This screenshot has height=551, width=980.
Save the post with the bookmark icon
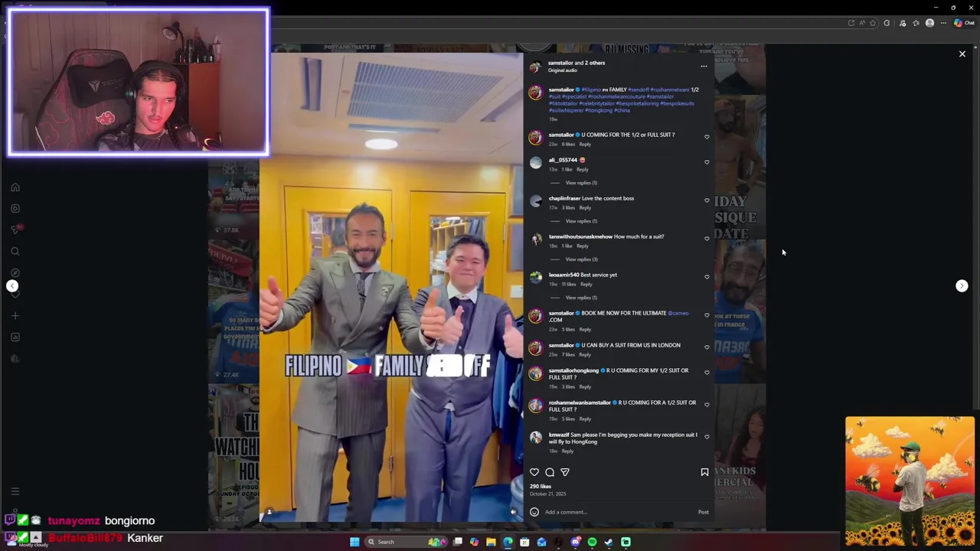click(704, 472)
